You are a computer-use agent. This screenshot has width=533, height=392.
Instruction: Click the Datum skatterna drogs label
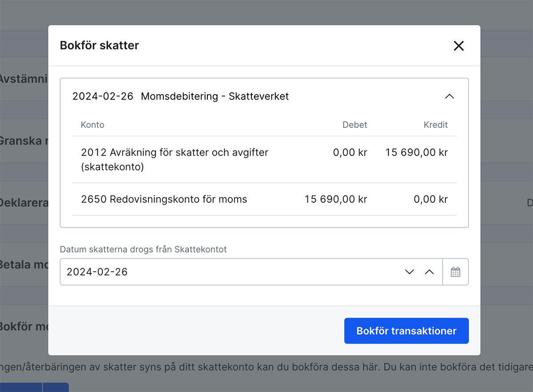point(143,249)
